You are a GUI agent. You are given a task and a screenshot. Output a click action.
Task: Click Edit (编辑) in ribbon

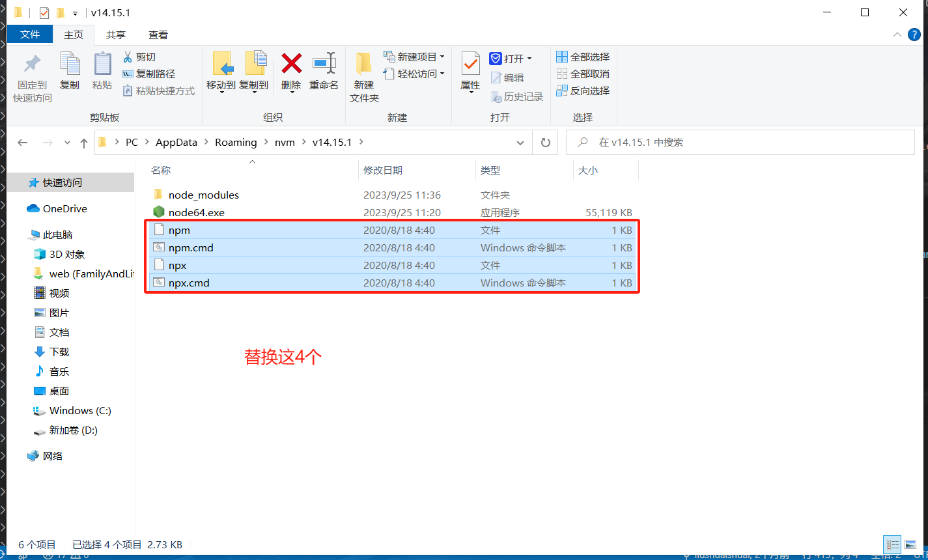pyautogui.click(x=507, y=77)
